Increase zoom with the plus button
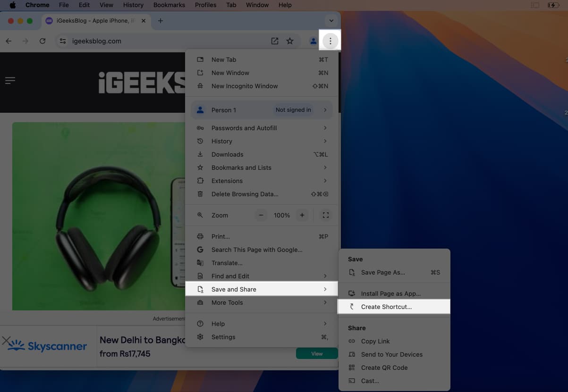568x392 pixels. [x=302, y=215]
